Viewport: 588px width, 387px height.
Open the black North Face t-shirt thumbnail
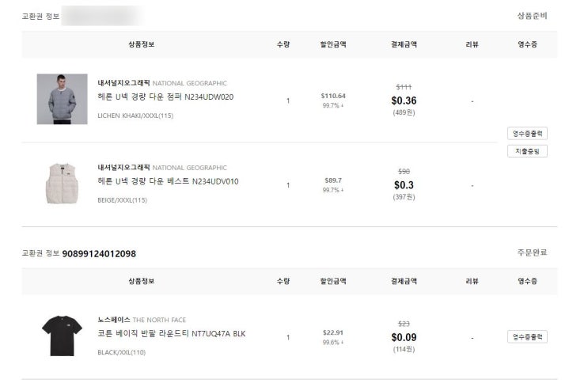point(62,336)
